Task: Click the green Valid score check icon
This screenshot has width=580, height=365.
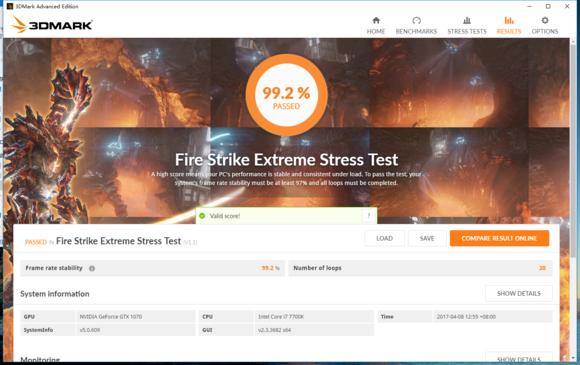Action: point(202,216)
